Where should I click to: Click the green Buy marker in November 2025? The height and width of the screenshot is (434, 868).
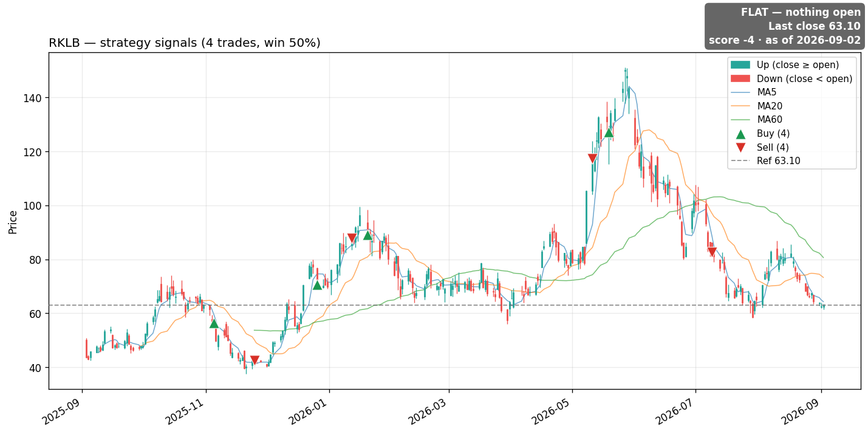tap(214, 323)
